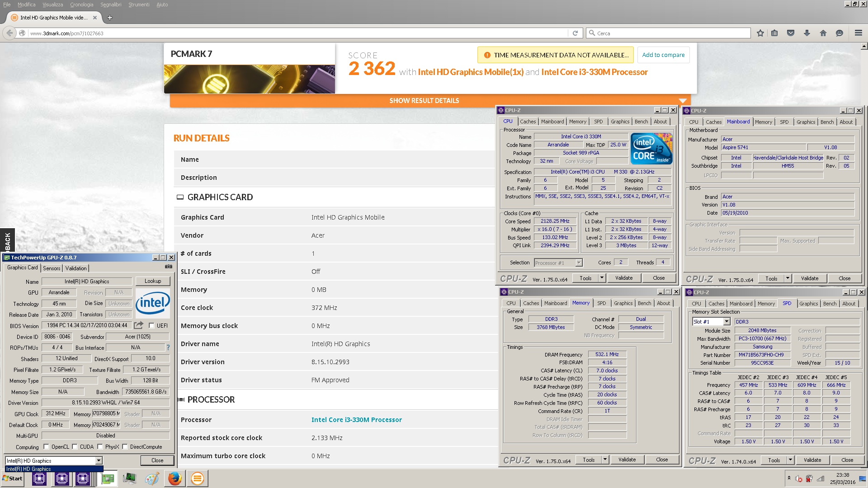The width and height of the screenshot is (868, 488).
Task: Click the Intel logo in GPU-Z
Action: coord(153,303)
